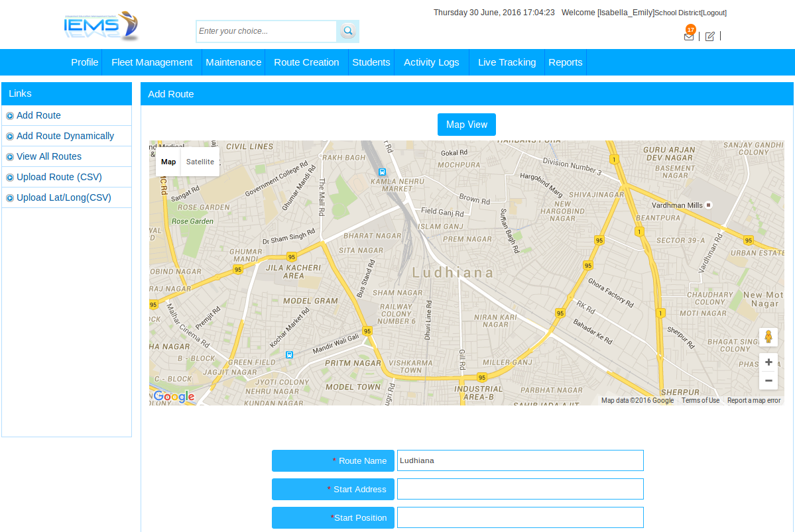Click the Isabella_Emily username text
The image size is (795, 532).
click(x=626, y=13)
